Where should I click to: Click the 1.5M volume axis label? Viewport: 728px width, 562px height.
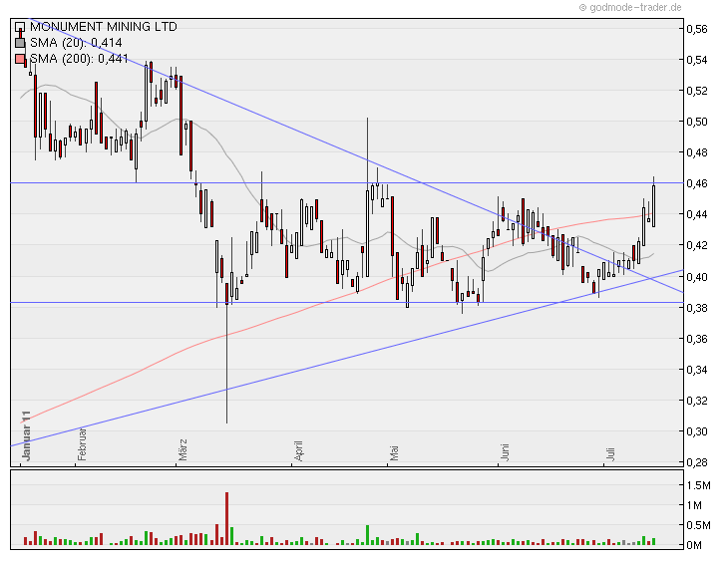pyautogui.click(x=699, y=485)
